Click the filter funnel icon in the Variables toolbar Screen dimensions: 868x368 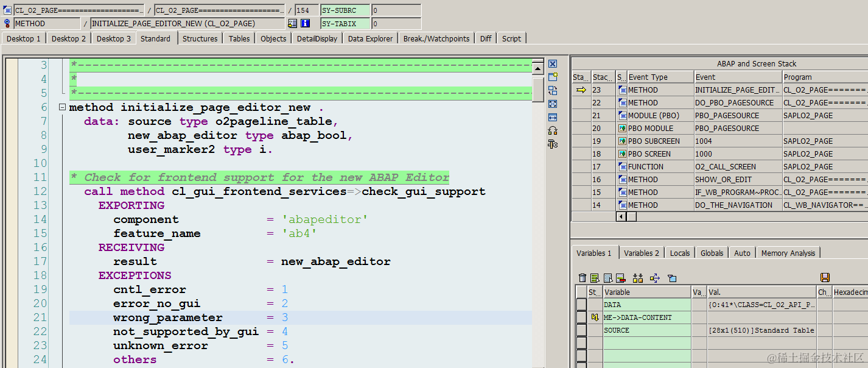point(672,278)
